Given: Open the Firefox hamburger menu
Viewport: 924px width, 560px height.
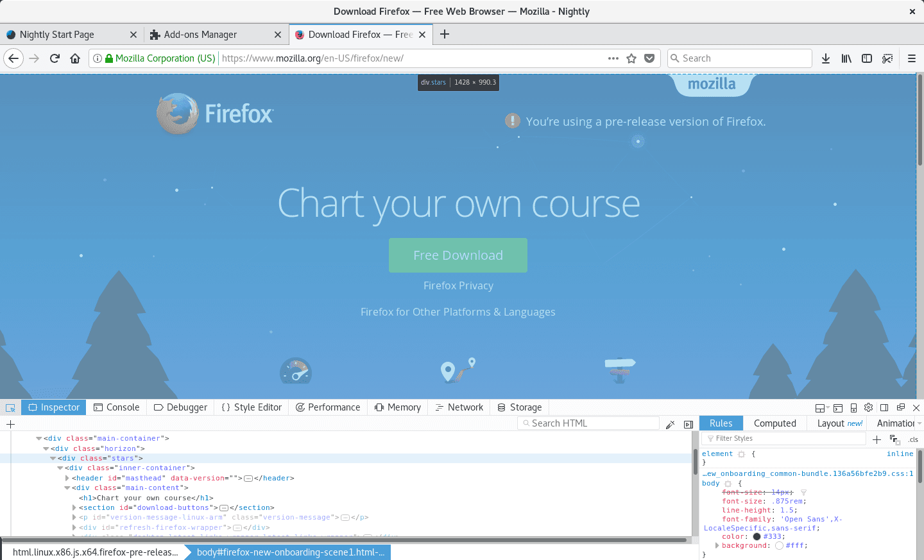Looking at the screenshot, I should 912,58.
